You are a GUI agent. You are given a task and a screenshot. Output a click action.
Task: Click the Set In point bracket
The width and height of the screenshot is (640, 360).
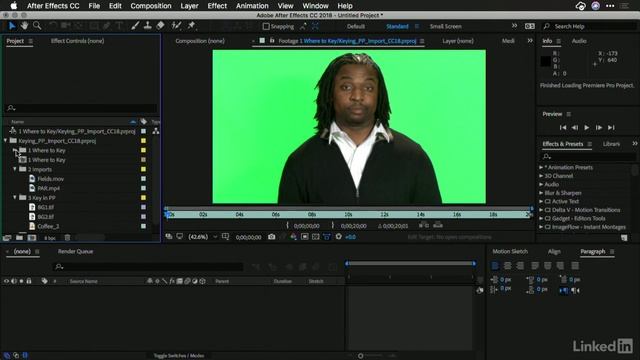pos(287,225)
